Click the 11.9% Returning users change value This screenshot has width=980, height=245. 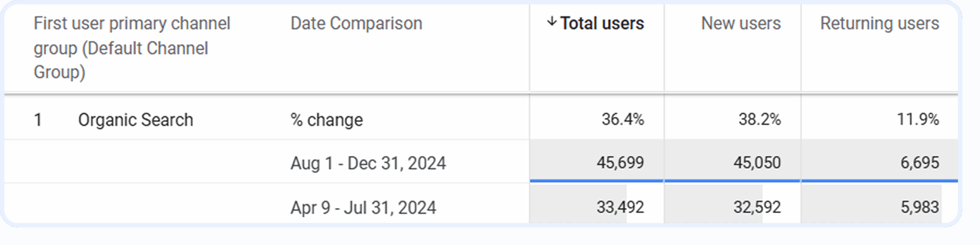click(918, 119)
